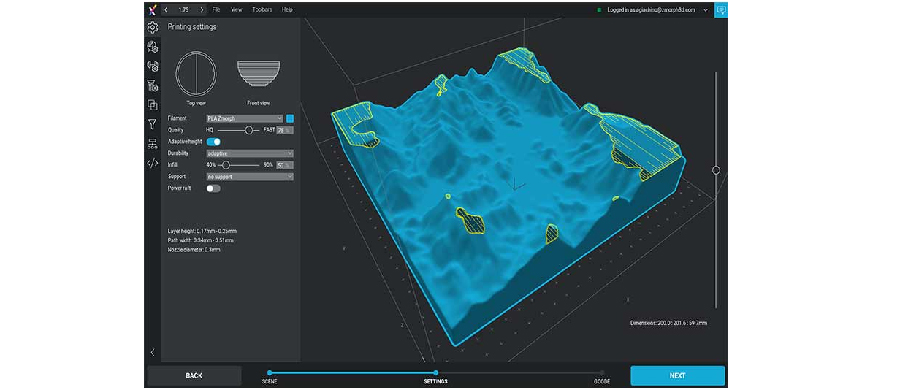Select the funnel filter sidebar icon
The width and height of the screenshot is (900, 390).
click(153, 124)
